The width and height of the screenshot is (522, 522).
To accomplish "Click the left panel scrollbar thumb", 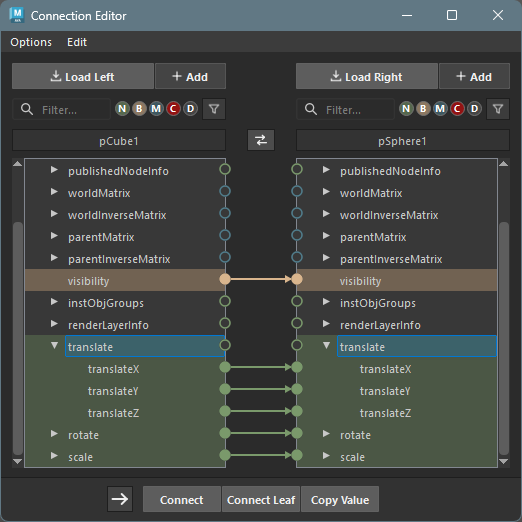I will (x=18, y=338).
